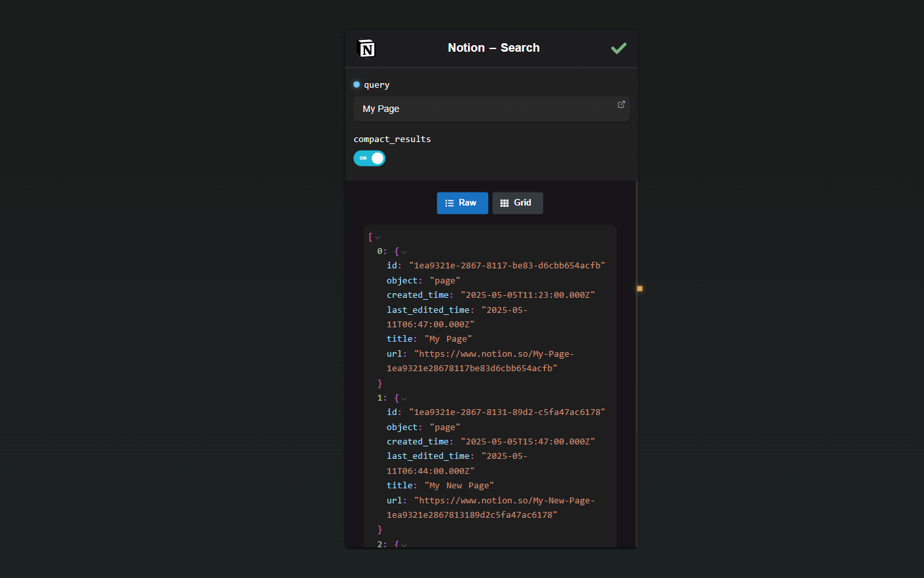Screen dimensions: 924x578
Task: Toggle off the compact_results switch
Action: pos(370,158)
